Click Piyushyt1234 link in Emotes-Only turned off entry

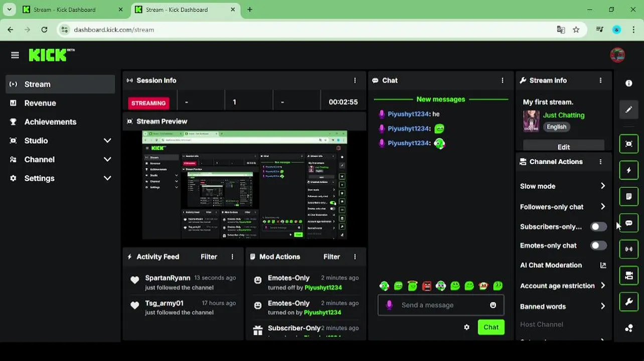(x=323, y=288)
